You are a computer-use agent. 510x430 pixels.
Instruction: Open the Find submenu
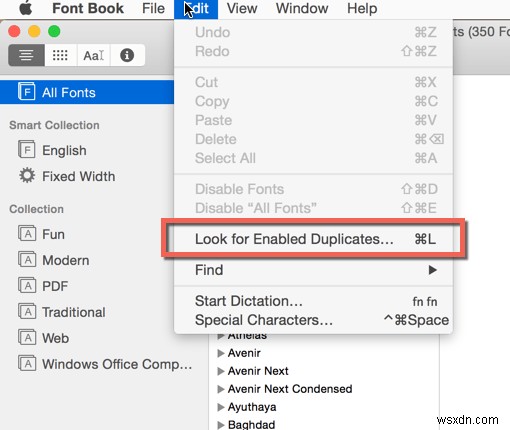pos(313,270)
